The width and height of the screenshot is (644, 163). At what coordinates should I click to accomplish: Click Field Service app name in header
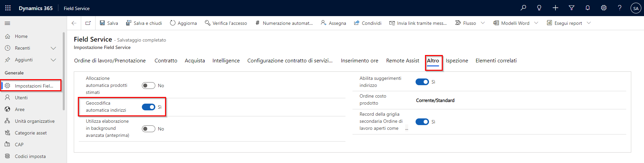click(x=77, y=8)
